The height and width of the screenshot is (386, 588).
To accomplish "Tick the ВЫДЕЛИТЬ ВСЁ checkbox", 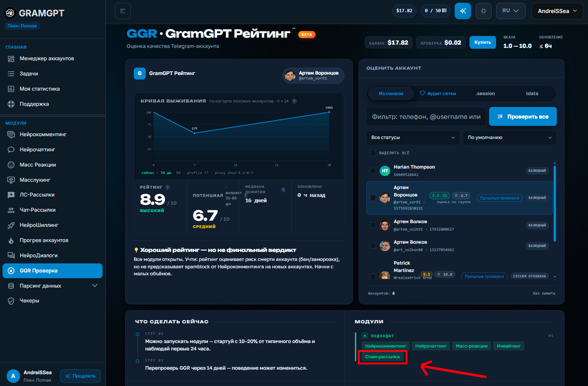I will 373,153.
